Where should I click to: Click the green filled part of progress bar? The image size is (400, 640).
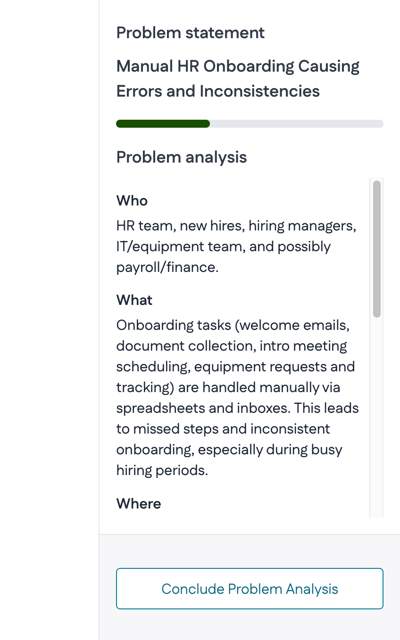point(163,124)
